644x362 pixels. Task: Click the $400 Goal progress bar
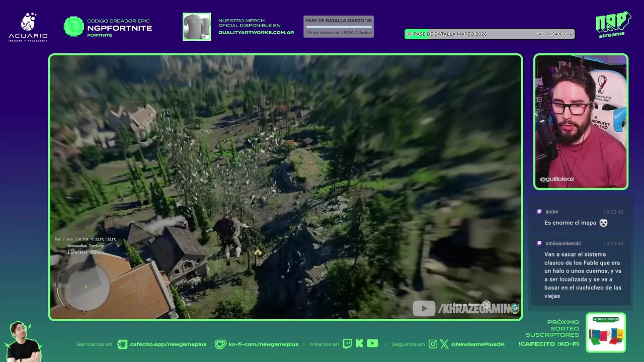click(490, 34)
